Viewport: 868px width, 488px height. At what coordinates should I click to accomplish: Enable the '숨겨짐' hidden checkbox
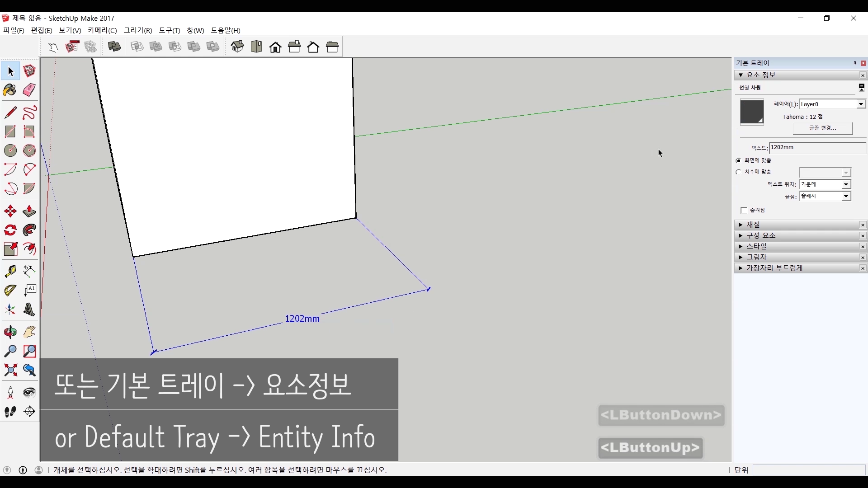pyautogui.click(x=744, y=210)
